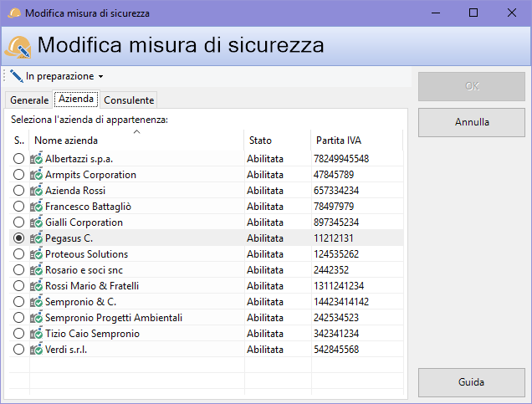Click the company name Albertazzi s.p.a.
The width and height of the screenshot is (532, 404).
pos(79,159)
